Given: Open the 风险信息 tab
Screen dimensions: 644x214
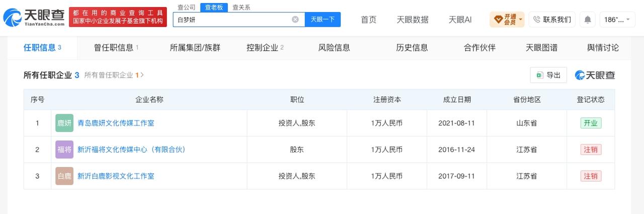Looking at the screenshot, I should point(334,48).
